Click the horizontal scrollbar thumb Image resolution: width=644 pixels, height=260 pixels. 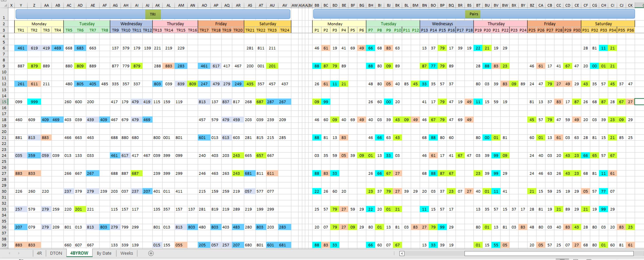point(549,254)
